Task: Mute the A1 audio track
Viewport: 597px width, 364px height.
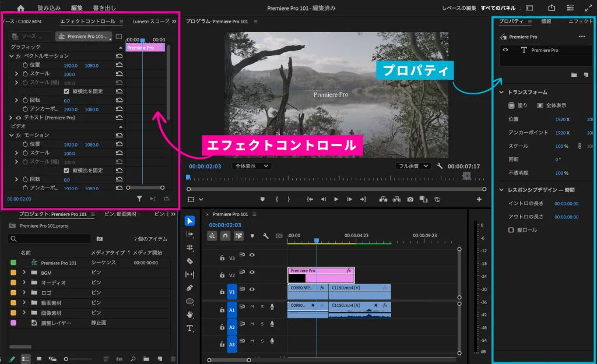Action: (252, 307)
